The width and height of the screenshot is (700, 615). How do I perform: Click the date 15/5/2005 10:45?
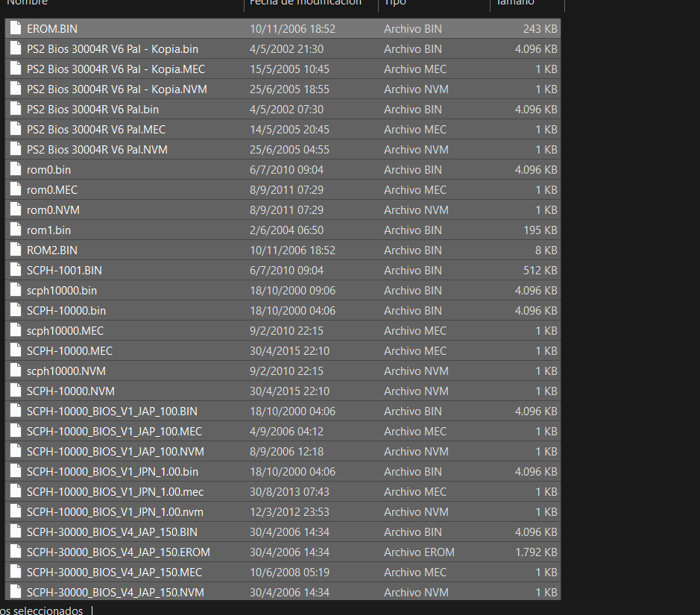pos(289,69)
